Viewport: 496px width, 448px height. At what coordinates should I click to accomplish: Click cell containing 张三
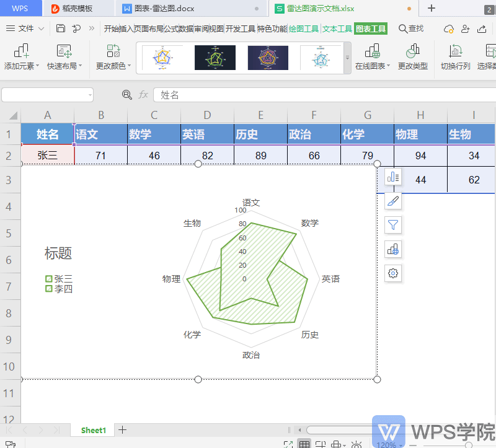tap(48, 156)
